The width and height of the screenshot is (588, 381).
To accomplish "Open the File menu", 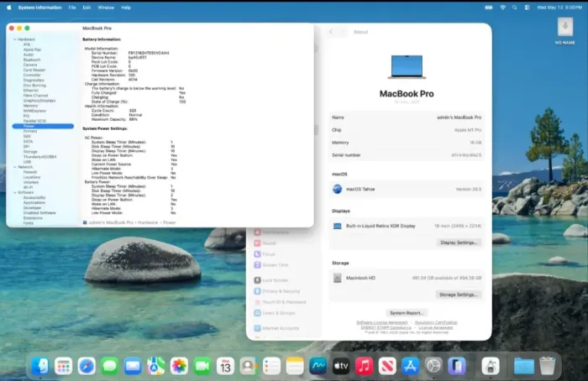I will click(72, 7).
